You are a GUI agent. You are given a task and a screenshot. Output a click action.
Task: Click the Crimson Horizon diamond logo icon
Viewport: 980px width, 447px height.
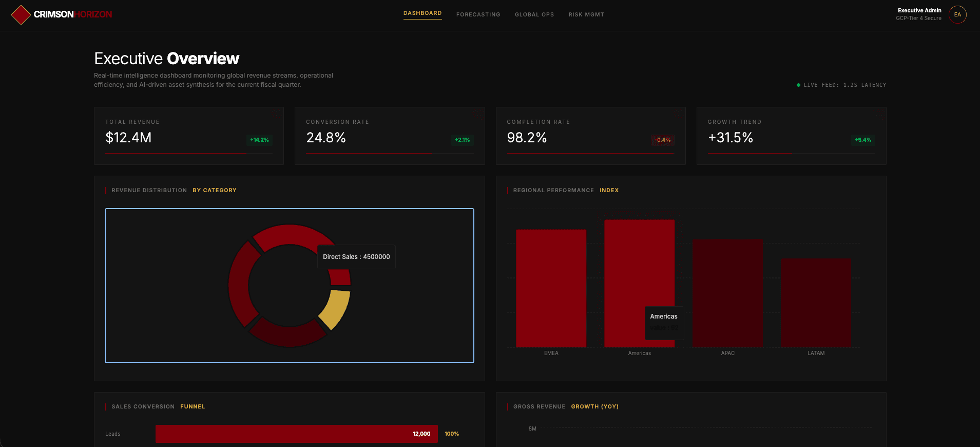point(21,15)
